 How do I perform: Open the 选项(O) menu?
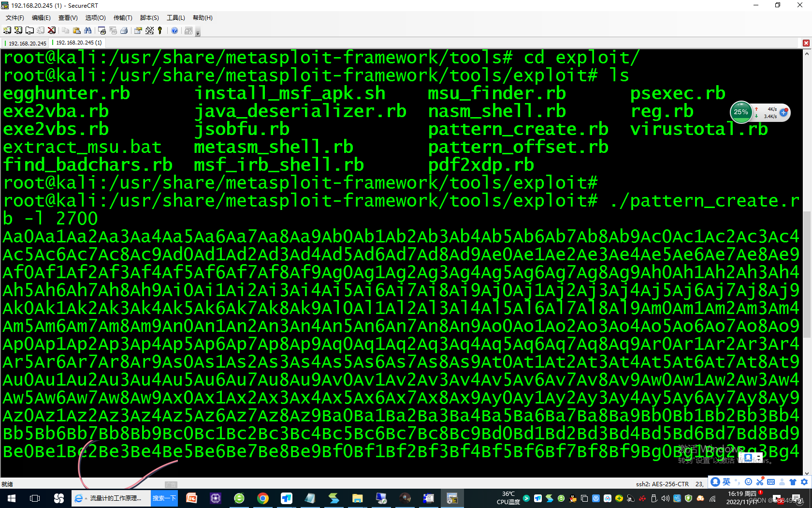click(x=95, y=18)
